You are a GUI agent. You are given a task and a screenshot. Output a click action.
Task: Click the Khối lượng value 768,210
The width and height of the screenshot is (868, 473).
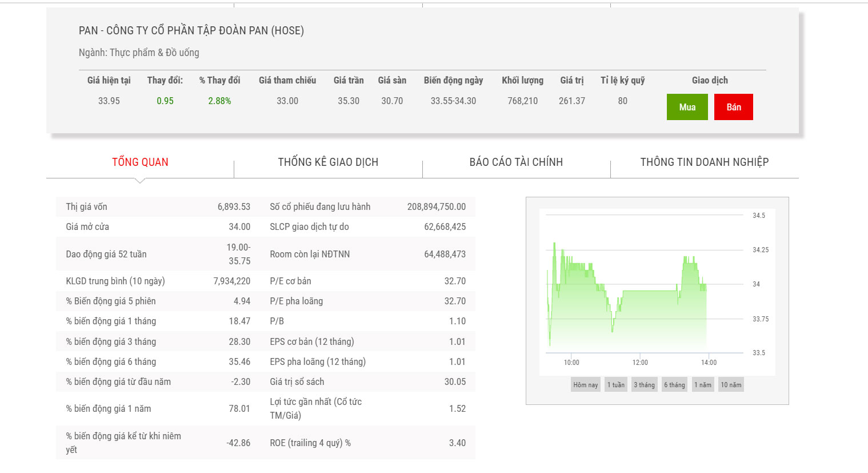[522, 101]
